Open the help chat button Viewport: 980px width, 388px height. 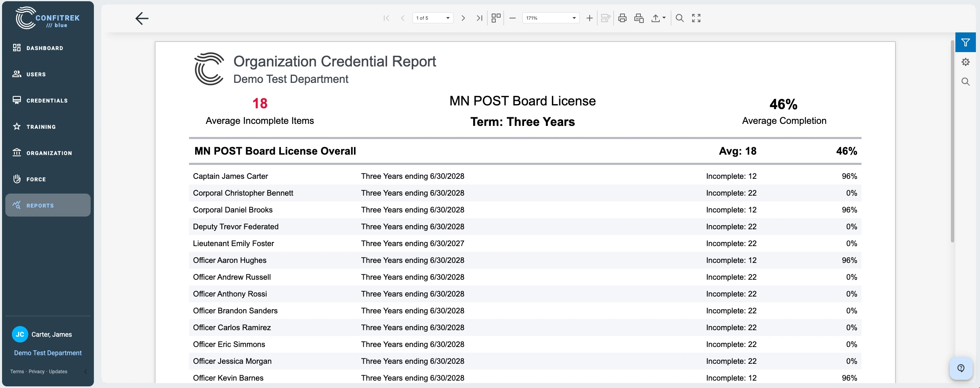tap(961, 368)
